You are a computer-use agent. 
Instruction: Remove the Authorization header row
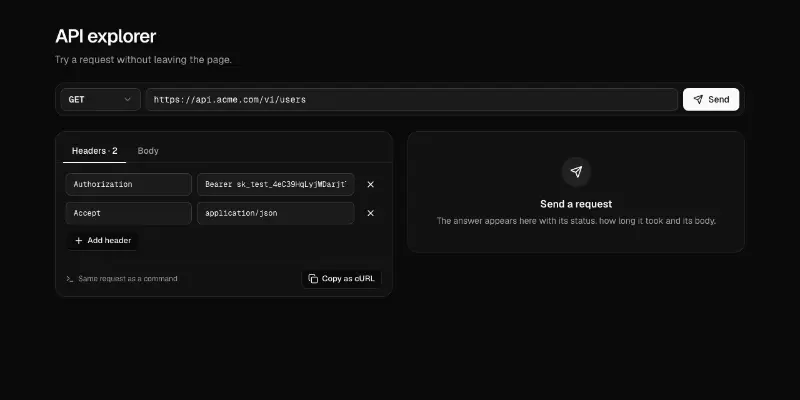[370, 184]
